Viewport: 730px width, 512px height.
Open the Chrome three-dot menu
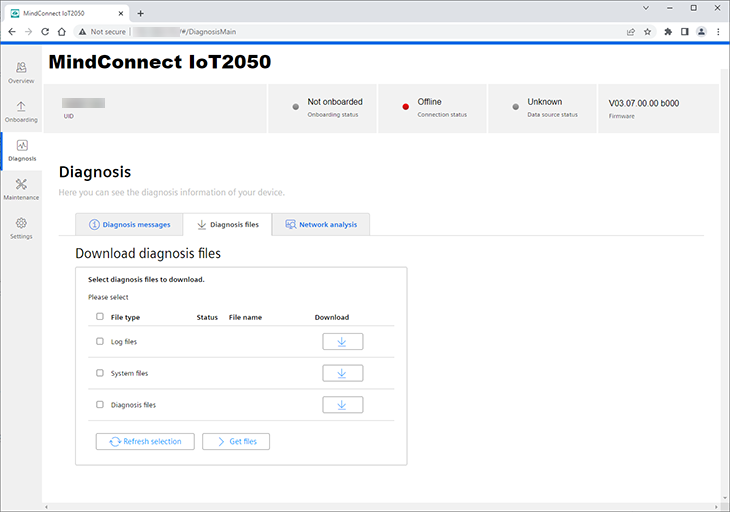point(718,32)
